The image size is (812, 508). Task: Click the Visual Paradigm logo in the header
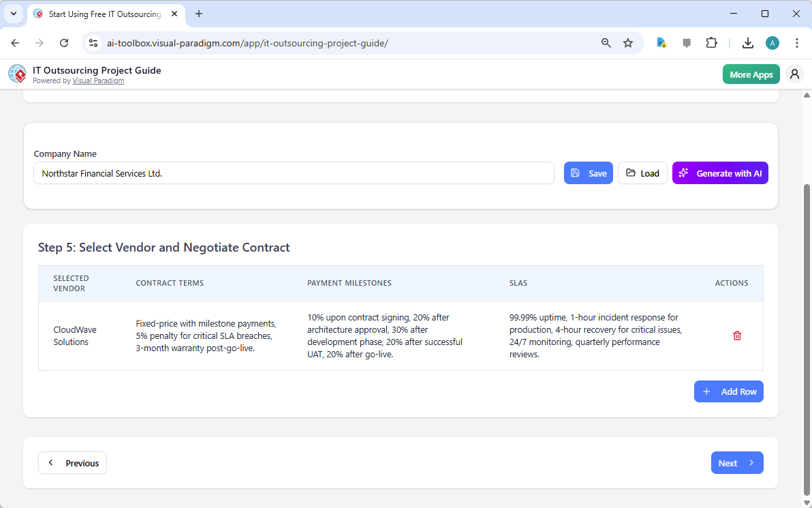coord(17,74)
